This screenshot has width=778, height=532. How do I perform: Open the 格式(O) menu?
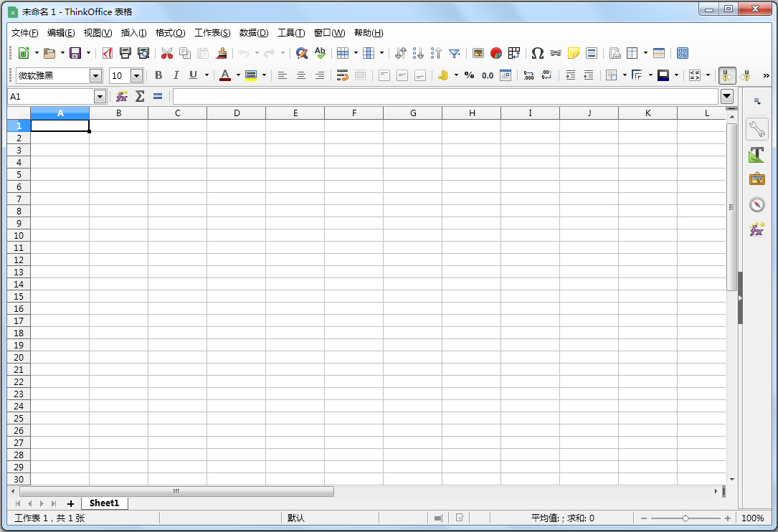170,33
